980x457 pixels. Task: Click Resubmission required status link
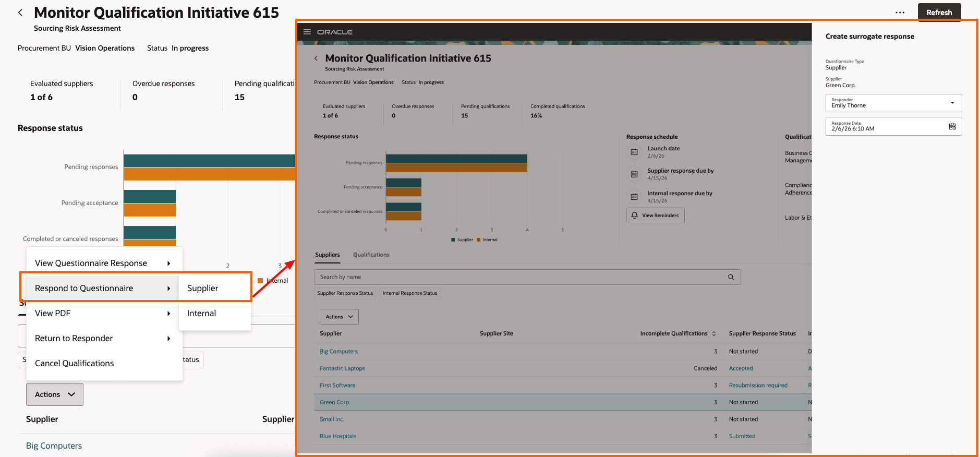[x=758, y=386]
